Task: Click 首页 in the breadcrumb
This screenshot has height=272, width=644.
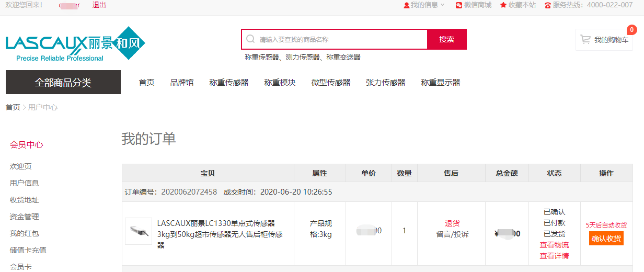Action: [13, 107]
